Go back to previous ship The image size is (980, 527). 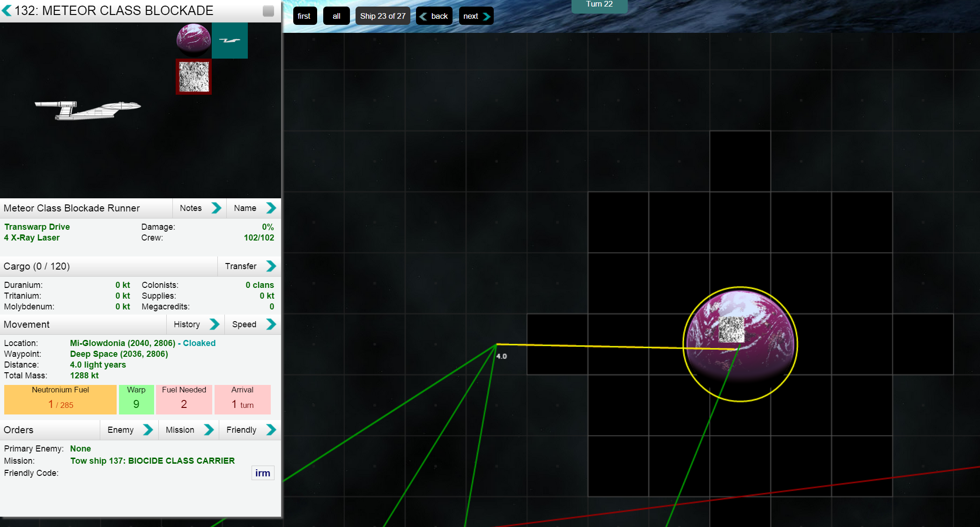[434, 16]
